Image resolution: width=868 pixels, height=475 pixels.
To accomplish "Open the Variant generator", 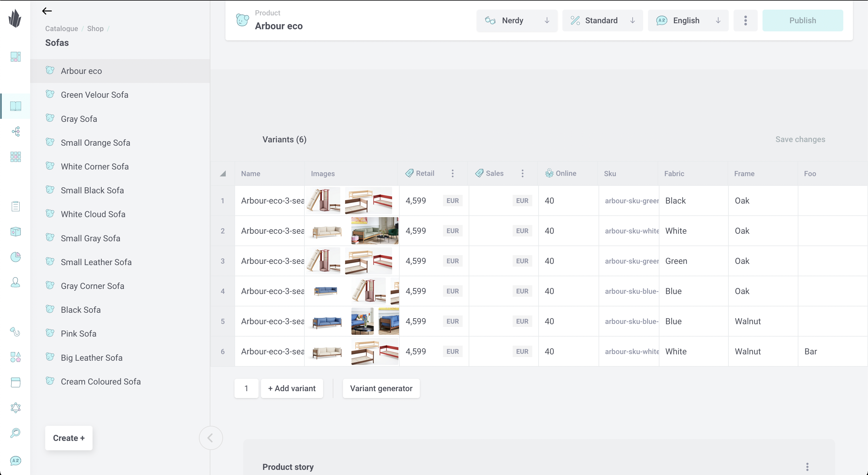I will [381, 388].
